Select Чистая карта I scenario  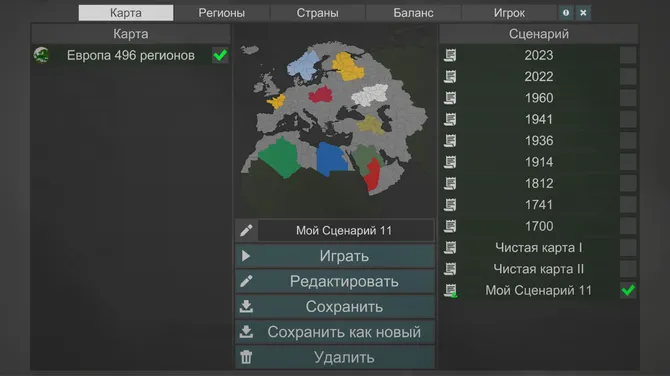click(539, 247)
